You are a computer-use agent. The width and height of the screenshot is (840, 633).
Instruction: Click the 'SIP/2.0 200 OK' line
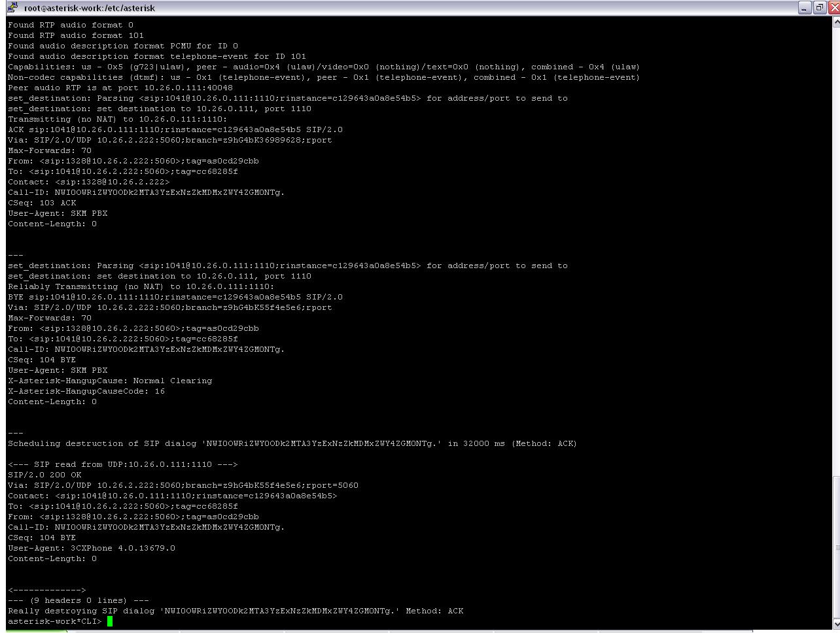point(44,475)
